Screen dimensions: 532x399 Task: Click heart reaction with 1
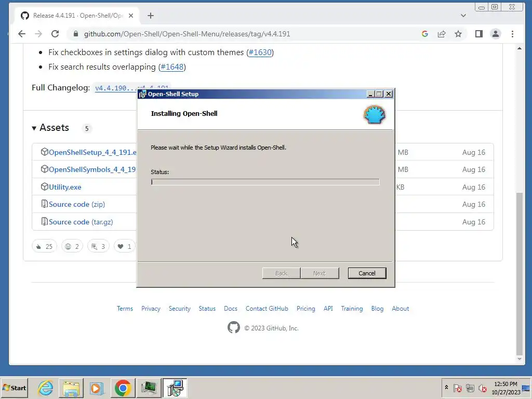pos(124,246)
